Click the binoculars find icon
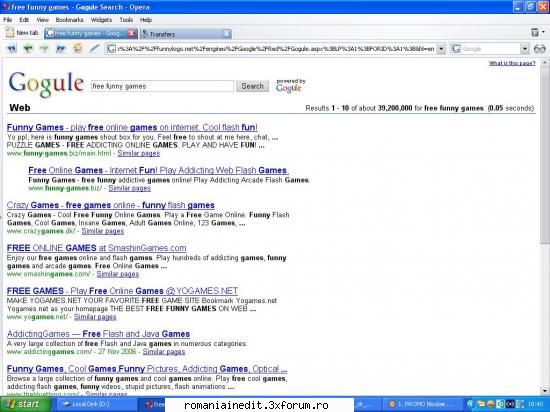Viewport: 550px width, 412px height. pyautogui.click(x=539, y=49)
